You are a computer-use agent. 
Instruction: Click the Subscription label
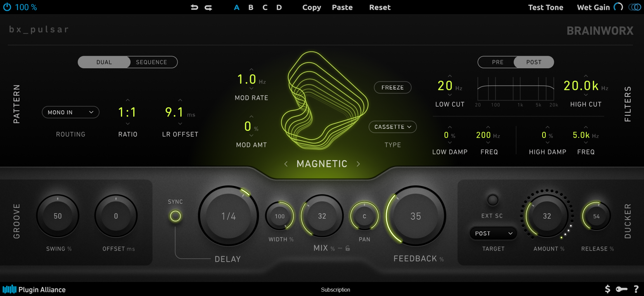(335, 290)
